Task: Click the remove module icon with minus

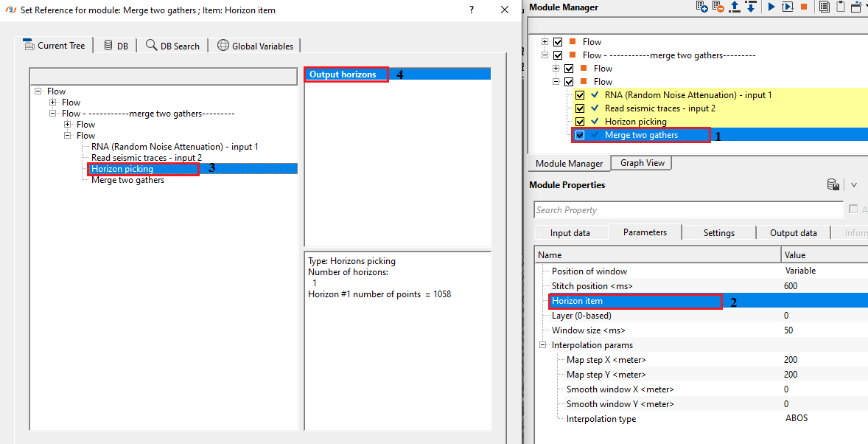Action: 718,7
